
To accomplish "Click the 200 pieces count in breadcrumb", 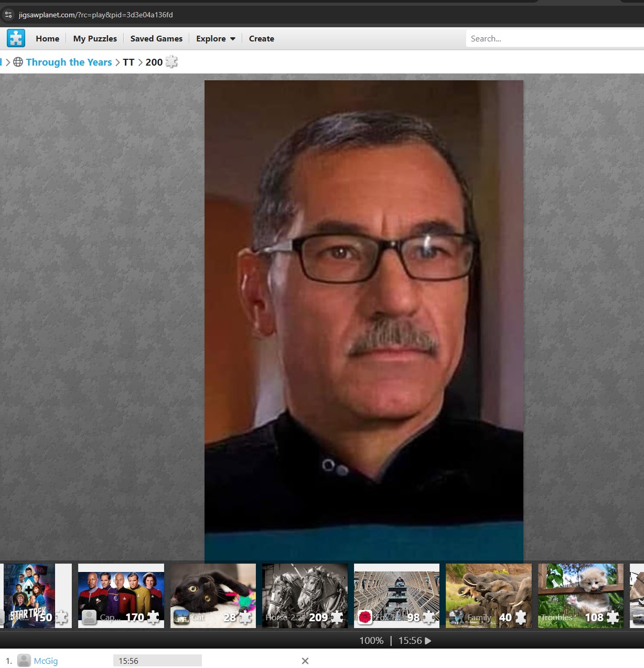I will pyautogui.click(x=154, y=62).
